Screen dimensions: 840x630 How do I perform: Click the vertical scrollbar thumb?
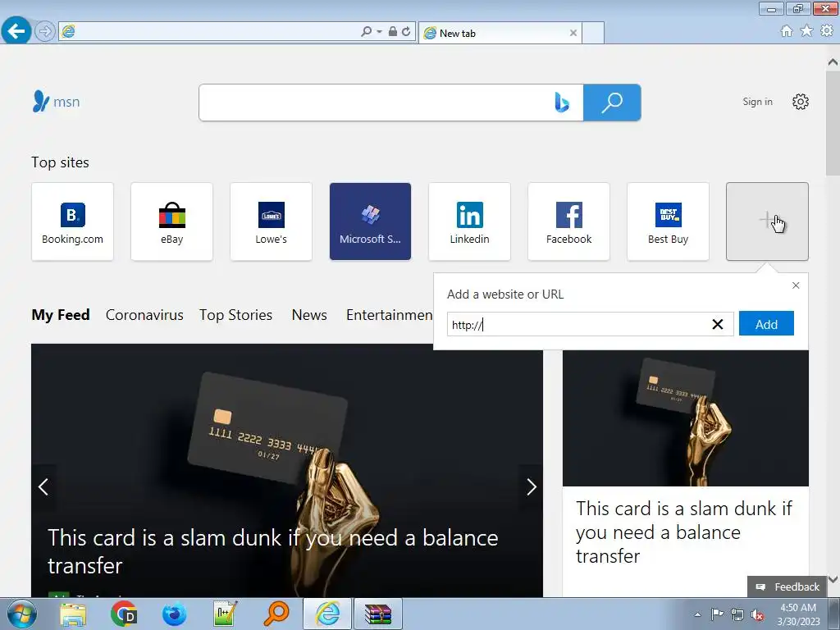click(x=833, y=123)
